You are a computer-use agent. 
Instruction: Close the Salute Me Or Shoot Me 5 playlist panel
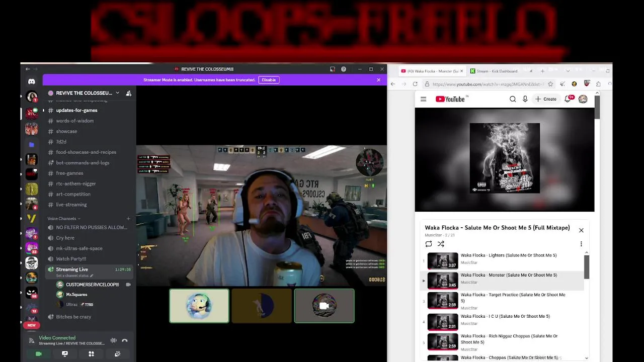581,230
